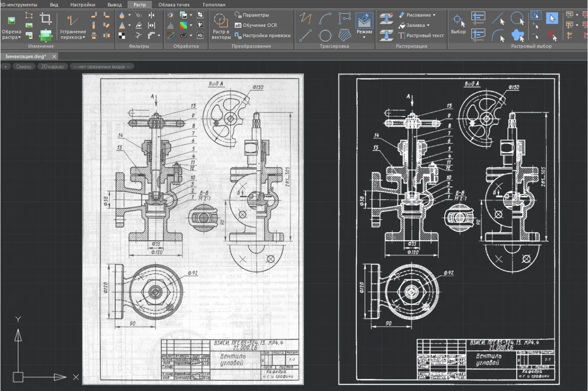
Task: Select the crop raster frame icon
Action: (46, 18)
